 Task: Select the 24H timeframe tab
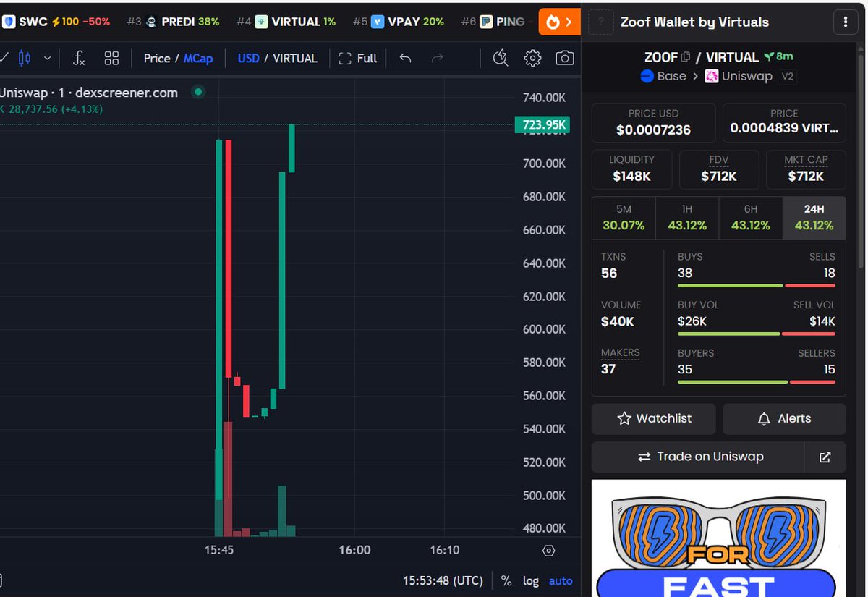point(814,217)
